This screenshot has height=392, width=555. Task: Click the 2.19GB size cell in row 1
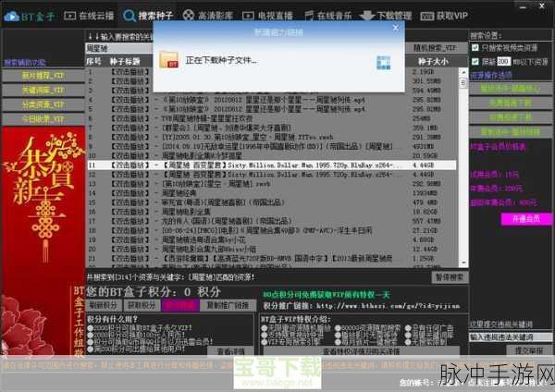coord(423,72)
